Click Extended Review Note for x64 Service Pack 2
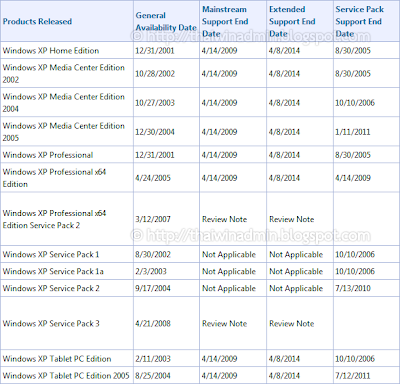This screenshot has width=400, height=384. 292,219
